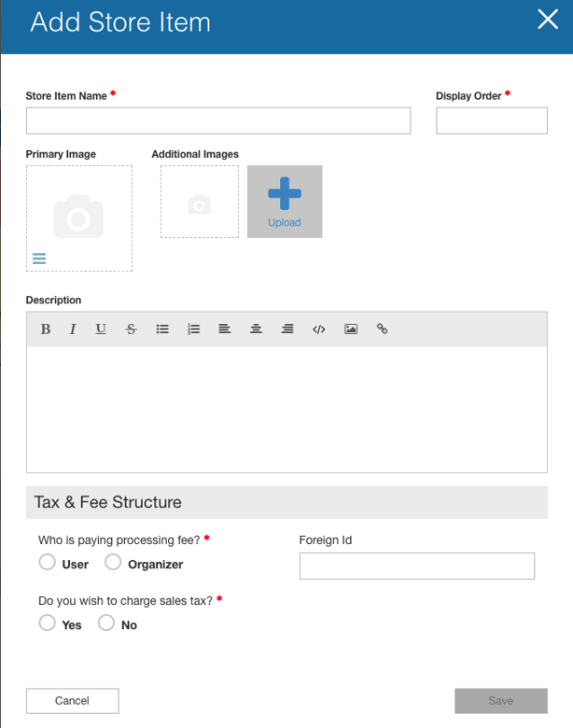Apply strikethrough formatting in description editor

point(131,329)
